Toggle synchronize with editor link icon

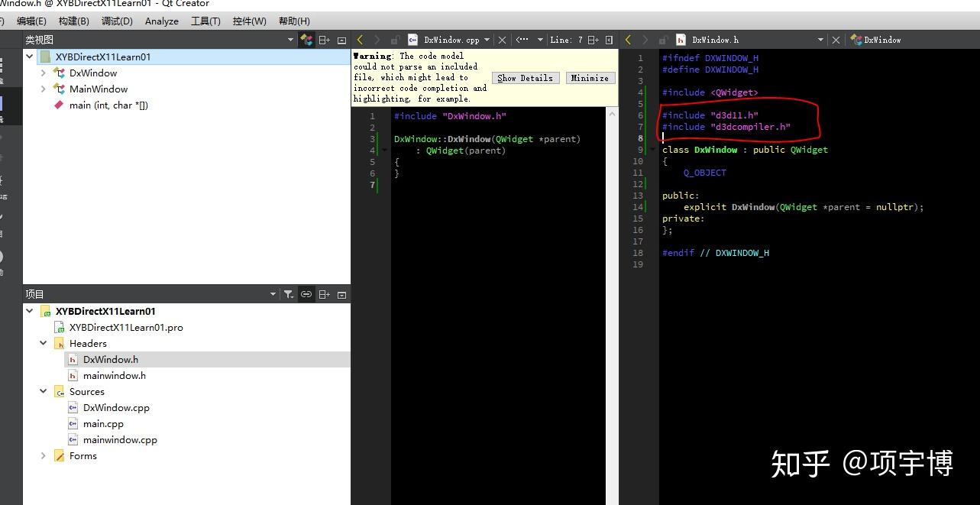click(x=306, y=294)
